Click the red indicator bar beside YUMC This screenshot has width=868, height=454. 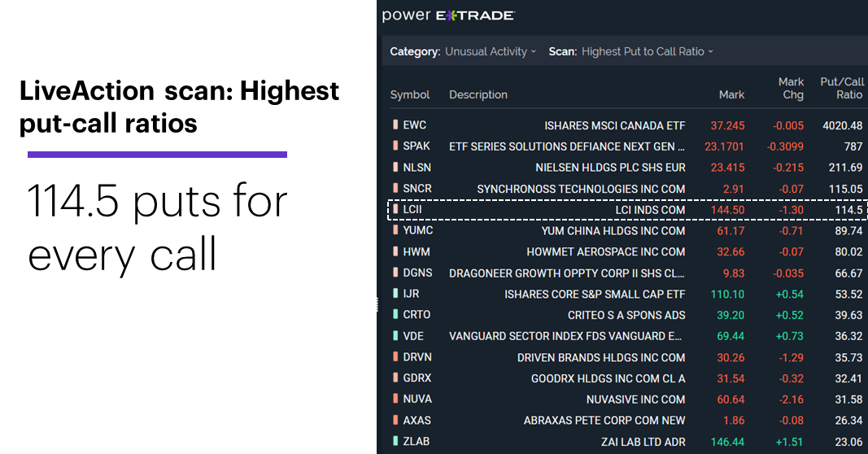pos(395,229)
